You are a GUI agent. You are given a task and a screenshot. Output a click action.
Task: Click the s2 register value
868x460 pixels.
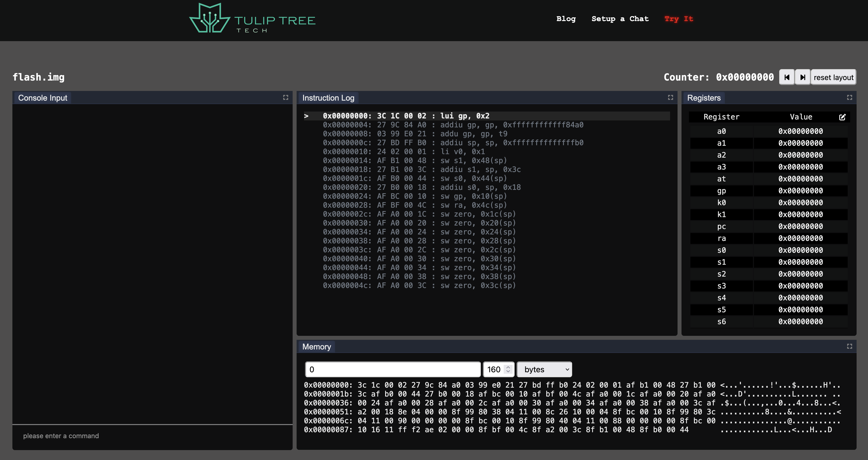pos(801,274)
